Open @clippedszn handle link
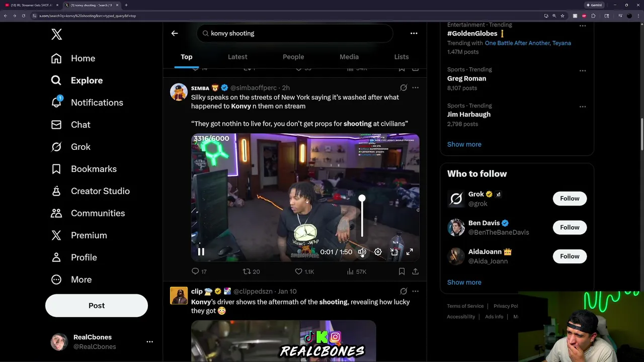This screenshot has width=644, height=362. 254,292
